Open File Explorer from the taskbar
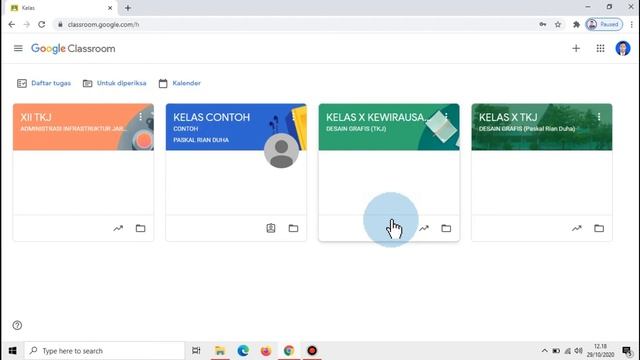Screen dimensions: 640x360 (220, 351)
